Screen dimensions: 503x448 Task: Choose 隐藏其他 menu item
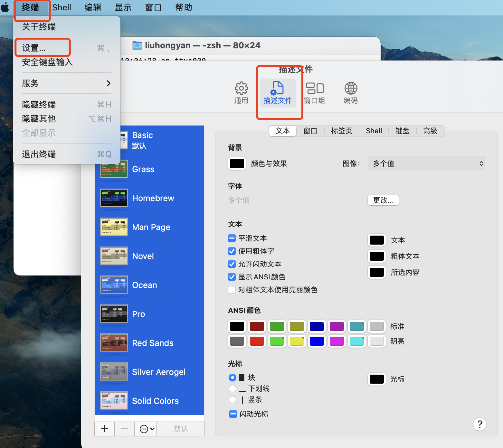coord(67,119)
